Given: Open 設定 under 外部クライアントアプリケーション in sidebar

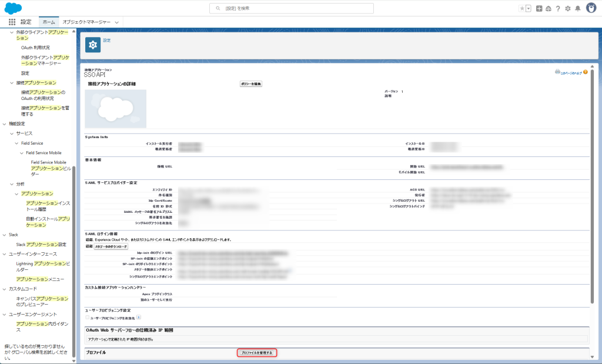Looking at the screenshot, I should tap(25, 73).
